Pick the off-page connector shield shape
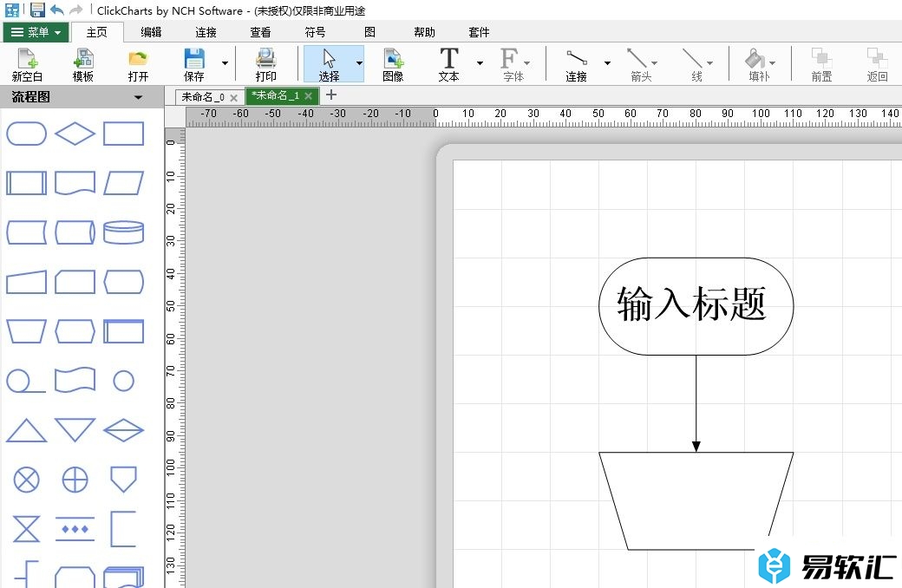This screenshot has height=588, width=902. click(x=124, y=480)
